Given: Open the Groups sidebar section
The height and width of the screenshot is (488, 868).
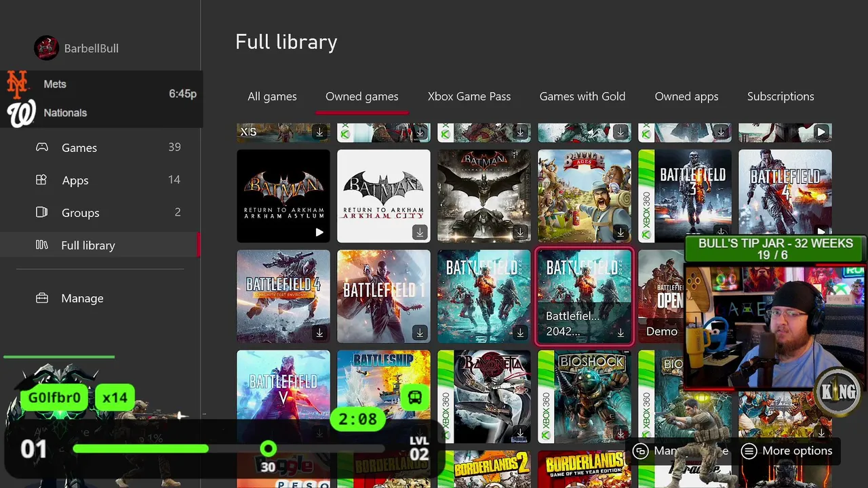Looking at the screenshot, I should pos(100,213).
